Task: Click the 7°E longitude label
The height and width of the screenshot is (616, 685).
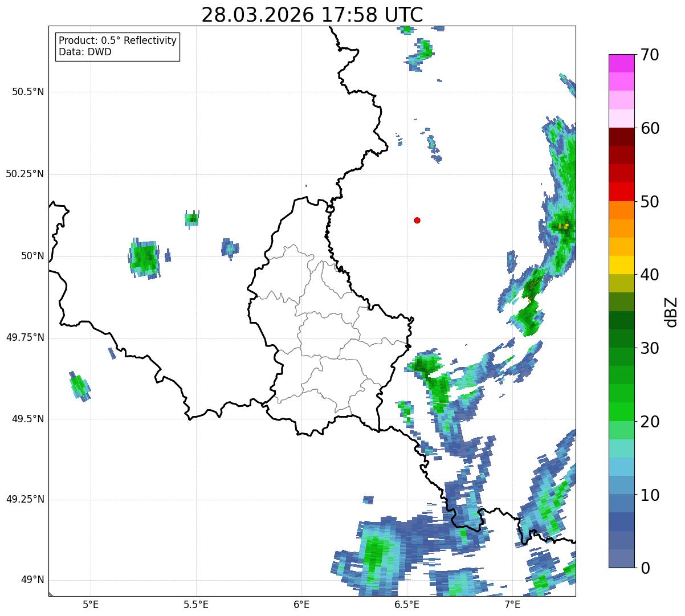Action: click(512, 604)
